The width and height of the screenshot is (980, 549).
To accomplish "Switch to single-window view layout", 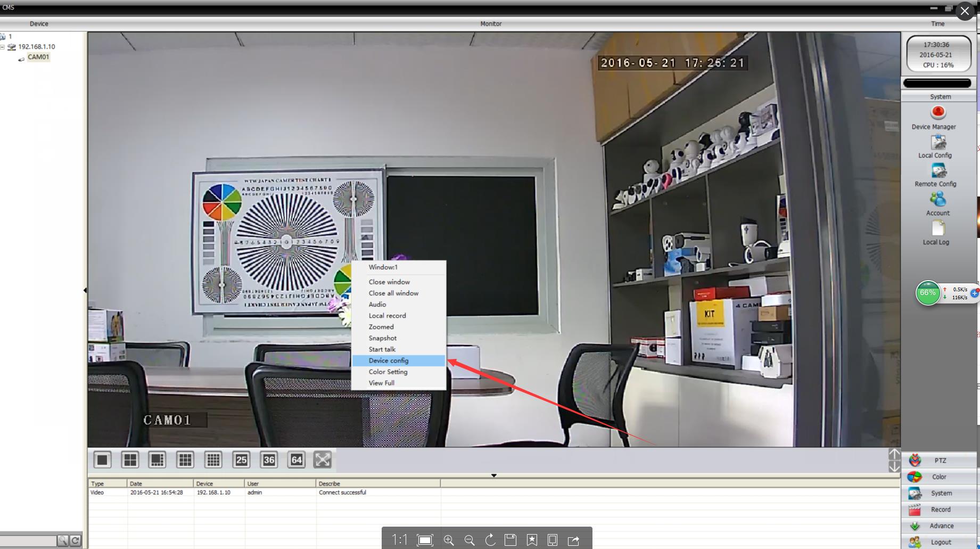I will tap(102, 460).
